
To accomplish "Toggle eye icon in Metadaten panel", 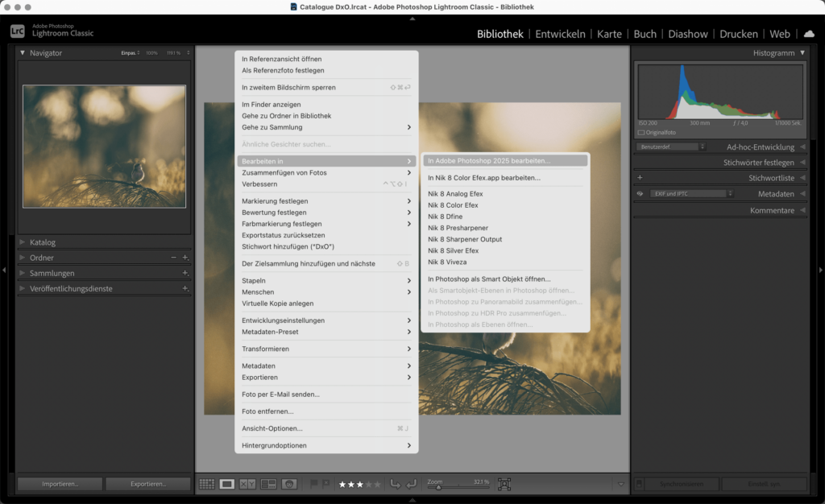I will 640,193.
